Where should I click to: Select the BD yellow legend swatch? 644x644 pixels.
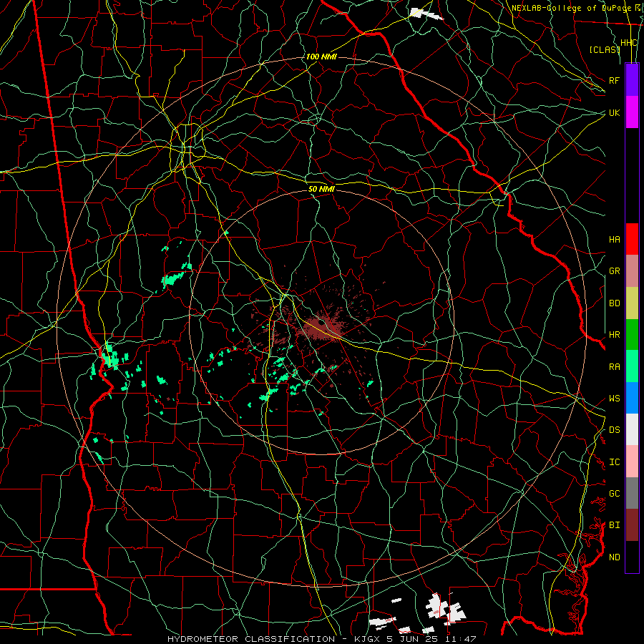632,303
